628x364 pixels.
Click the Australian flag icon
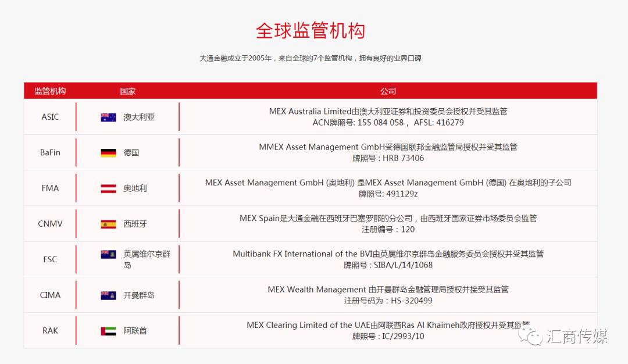[x=108, y=117]
